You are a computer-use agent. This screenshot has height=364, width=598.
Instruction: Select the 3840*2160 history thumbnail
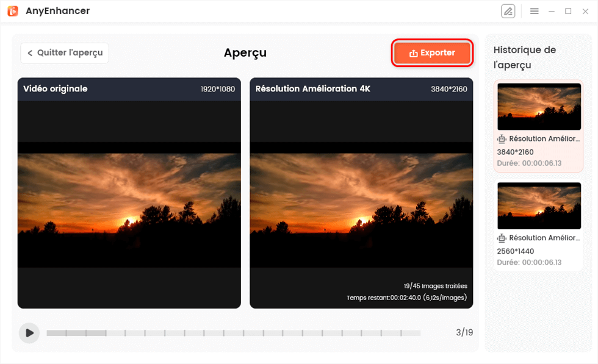pyautogui.click(x=539, y=107)
